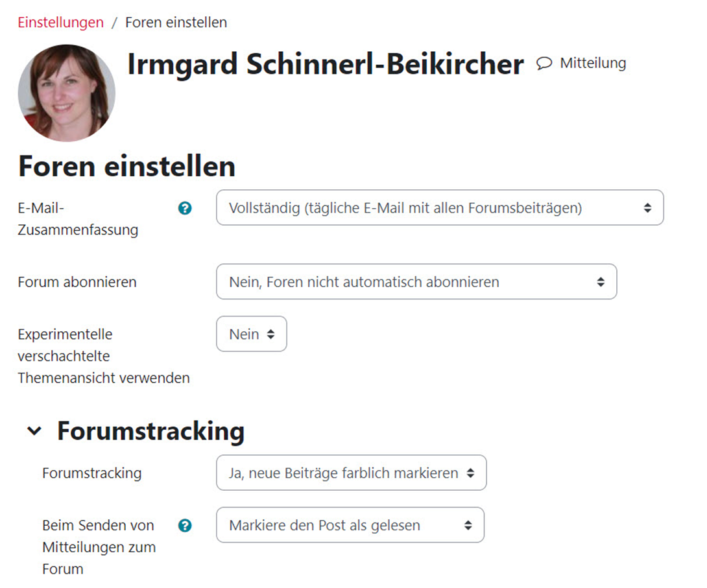Click the Experimentelle verschachtelte Themenansicht label
This screenshot has width=707, height=588.
tap(103, 356)
